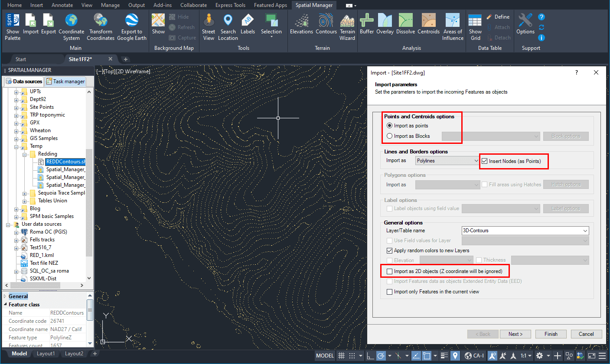Select RED_1.kml in the tree
This screenshot has height=364, width=610.
point(42,255)
